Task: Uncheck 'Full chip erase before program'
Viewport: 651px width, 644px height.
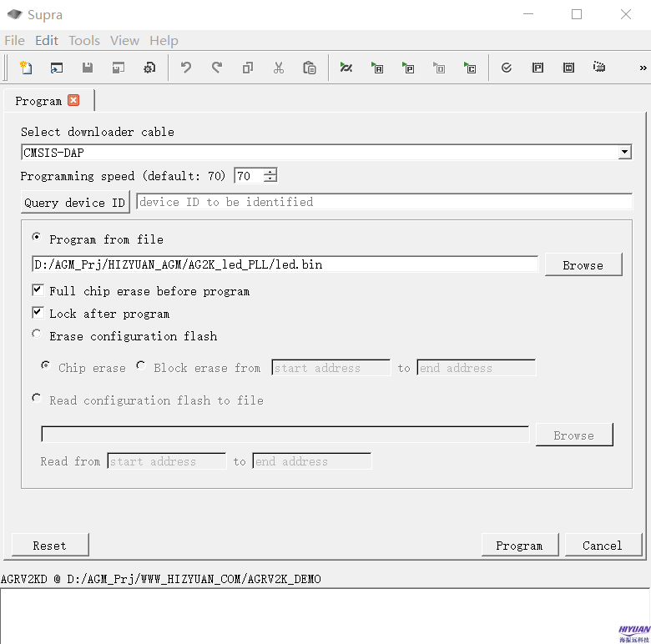Action: [38, 290]
